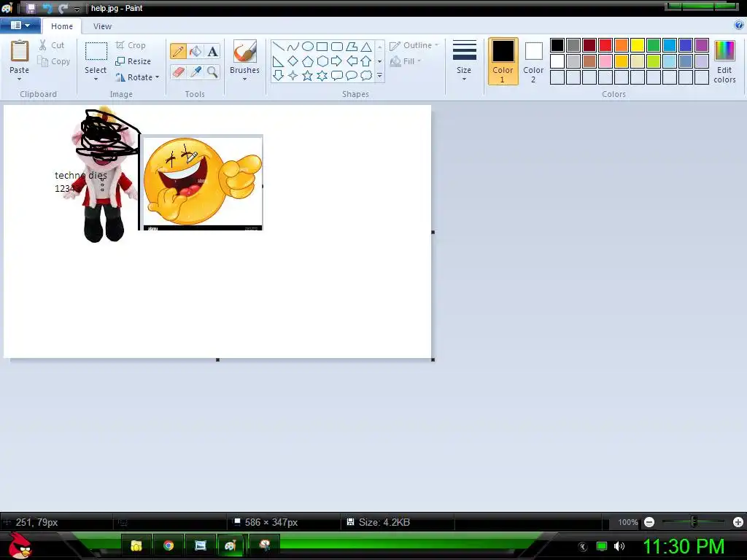Choose the Left arrow shape
Image resolution: width=747 pixels, height=560 pixels.
pyautogui.click(x=352, y=61)
